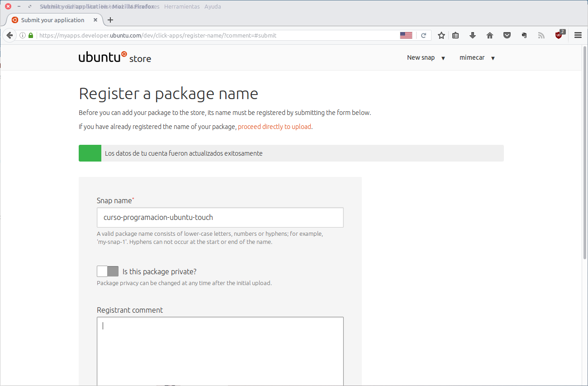Click inside the Registrant comment textarea
This screenshot has height=386, width=588.
[x=220, y=351]
